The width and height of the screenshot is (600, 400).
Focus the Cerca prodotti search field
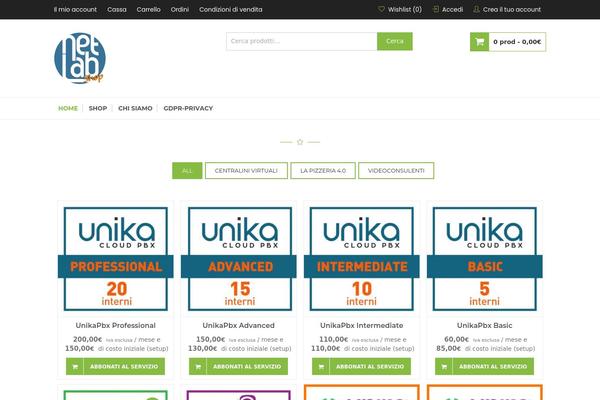pos(302,41)
